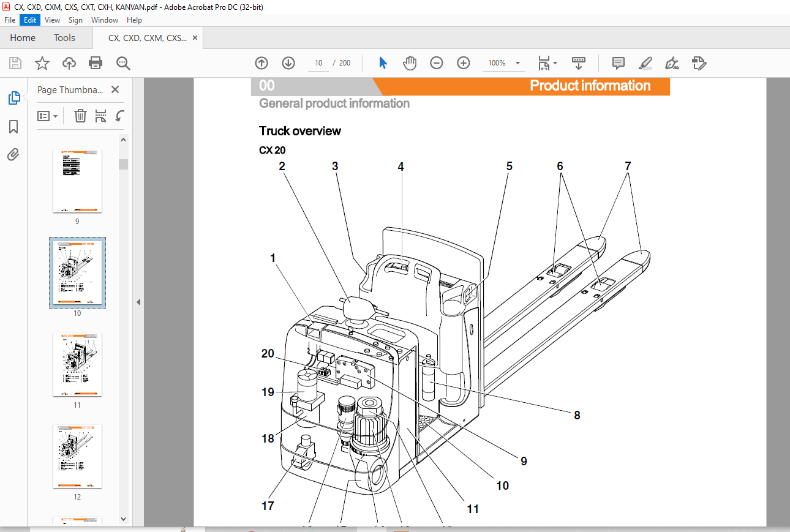This screenshot has width=790, height=532.
Task: Select page 10 thumbnail
Action: pos(77,272)
